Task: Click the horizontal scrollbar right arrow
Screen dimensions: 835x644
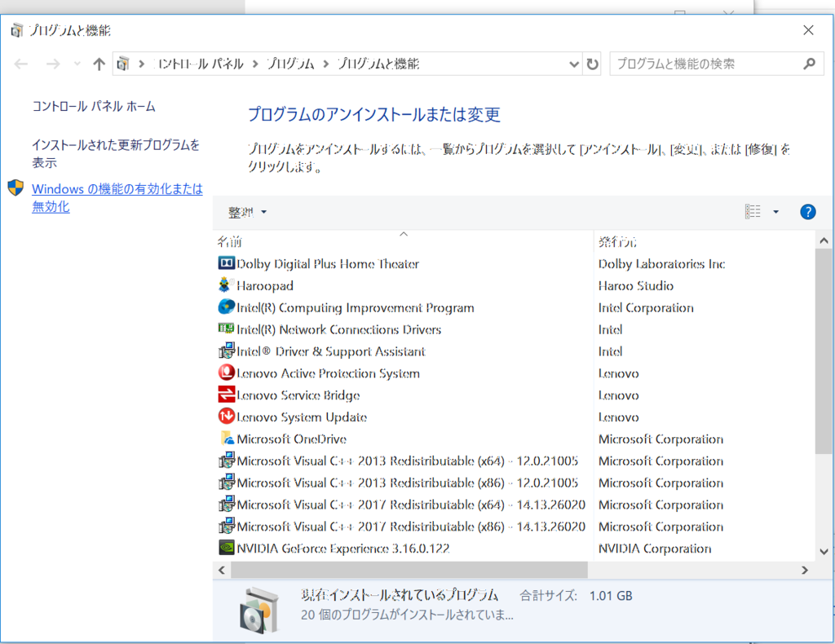Action: pos(805,570)
